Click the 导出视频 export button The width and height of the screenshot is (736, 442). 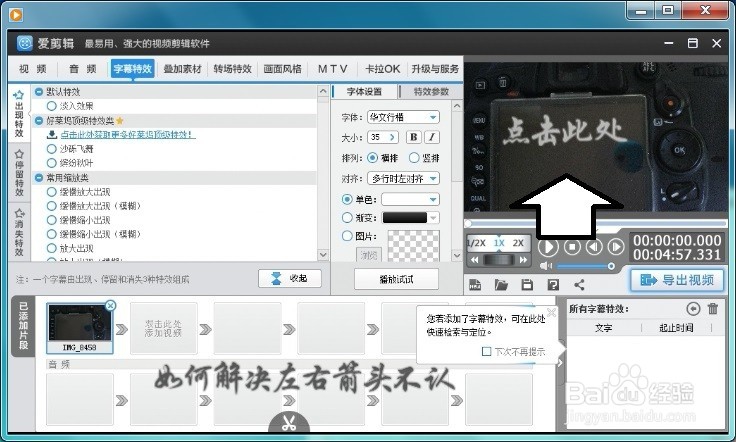click(x=678, y=280)
